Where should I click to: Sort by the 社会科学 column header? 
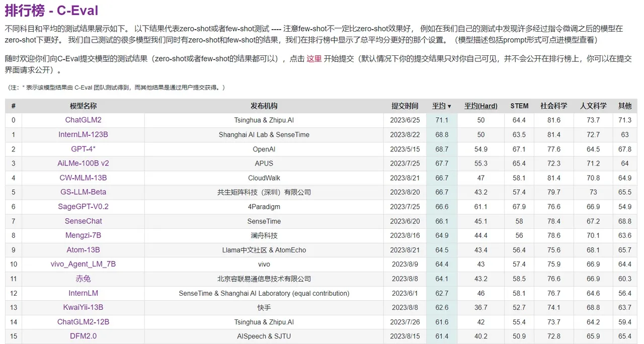tap(553, 106)
